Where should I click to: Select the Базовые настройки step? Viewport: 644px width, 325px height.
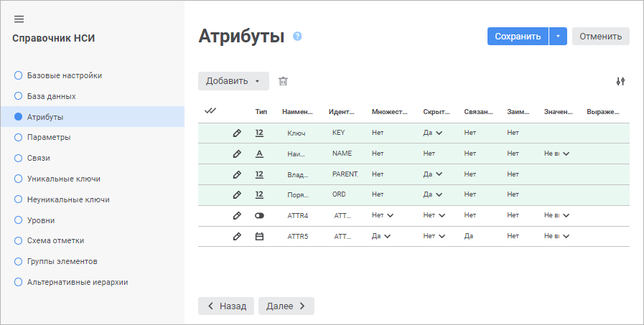64,75
